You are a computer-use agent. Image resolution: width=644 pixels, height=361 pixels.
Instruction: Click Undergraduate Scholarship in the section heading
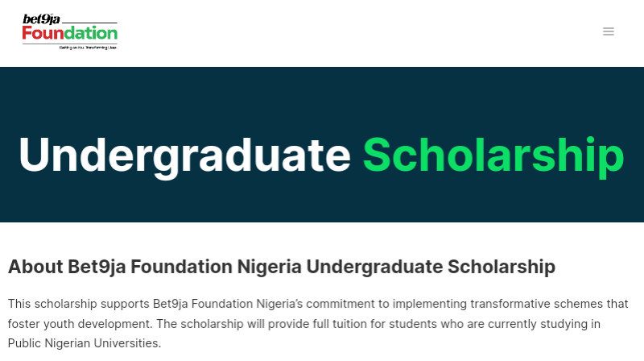(x=431, y=268)
